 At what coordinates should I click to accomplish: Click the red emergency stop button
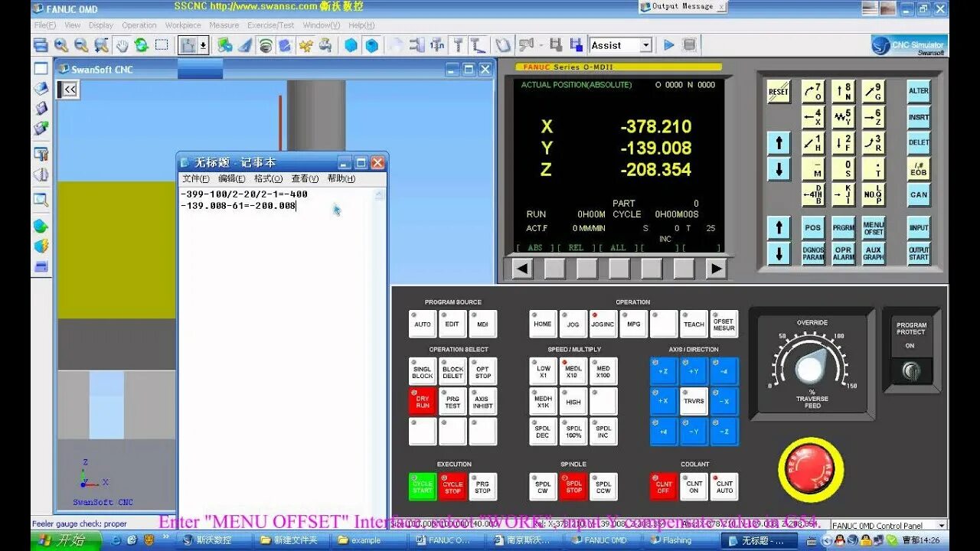point(811,468)
